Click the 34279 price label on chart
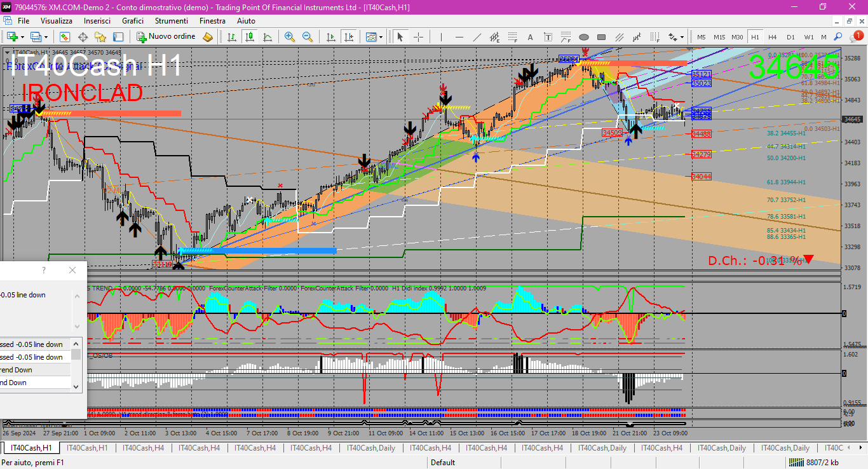Viewport: 868px width, 469px height. 702,154
